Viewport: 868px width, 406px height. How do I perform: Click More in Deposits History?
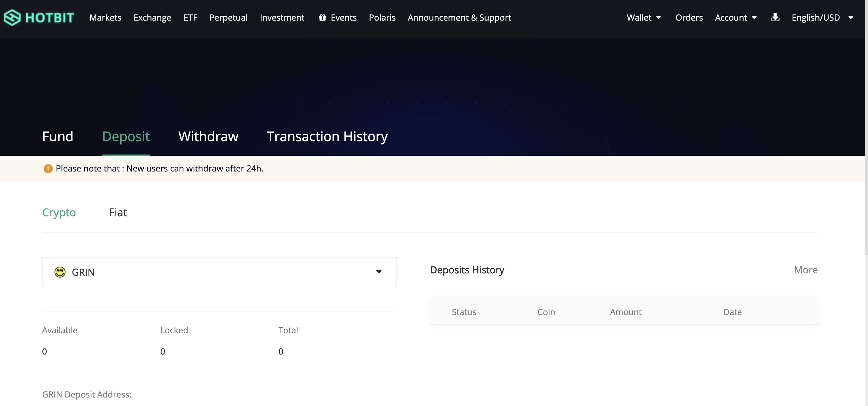tap(805, 270)
